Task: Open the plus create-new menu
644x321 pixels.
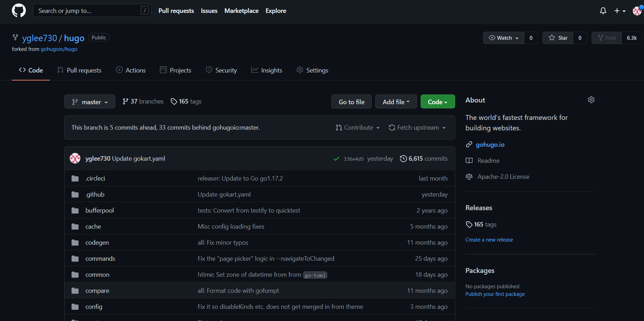Action: [620, 11]
